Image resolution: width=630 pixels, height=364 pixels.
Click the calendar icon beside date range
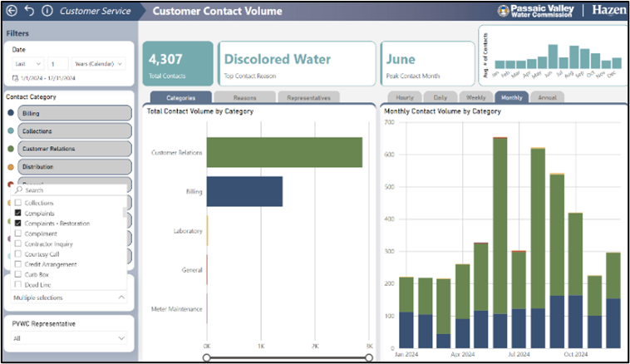tap(15, 78)
